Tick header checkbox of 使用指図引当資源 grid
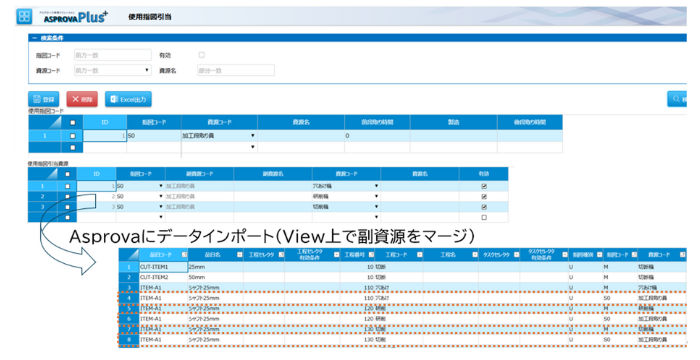Screen dimensions: 700x360 (x=67, y=174)
